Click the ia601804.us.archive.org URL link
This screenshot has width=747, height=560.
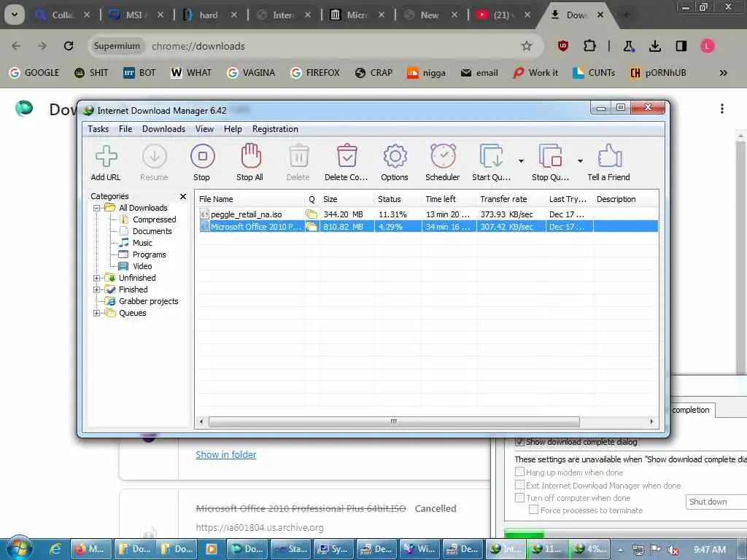[260, 528]
